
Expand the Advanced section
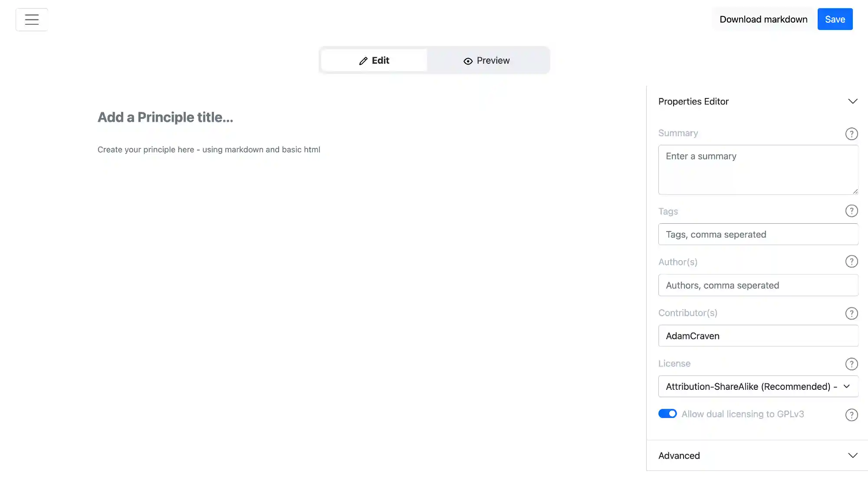(x=852, y=455)
